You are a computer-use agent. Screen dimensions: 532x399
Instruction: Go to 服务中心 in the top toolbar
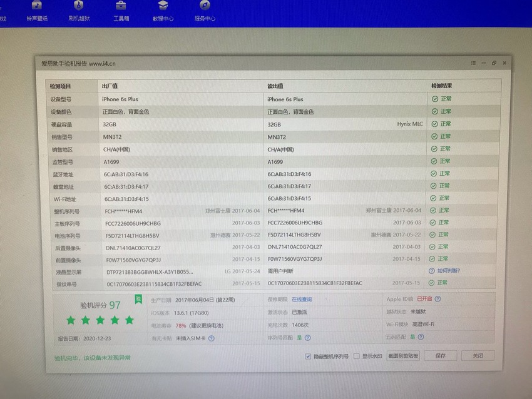click(x=205, y=11)
